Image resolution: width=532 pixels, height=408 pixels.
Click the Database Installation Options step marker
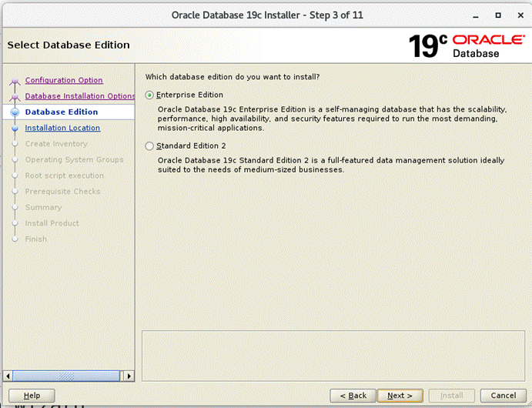pyautogui.click(x=14, y=97)
